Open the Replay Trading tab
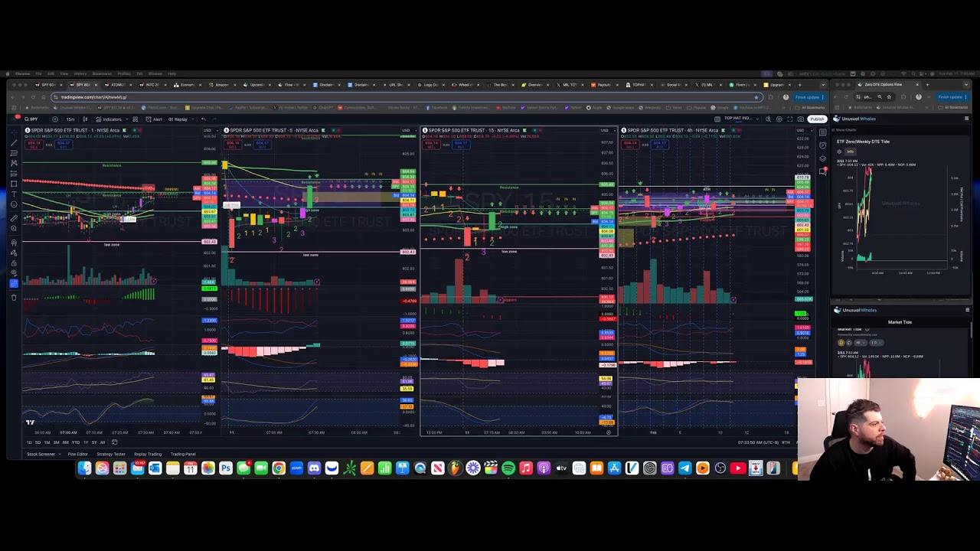 point(148,455)
